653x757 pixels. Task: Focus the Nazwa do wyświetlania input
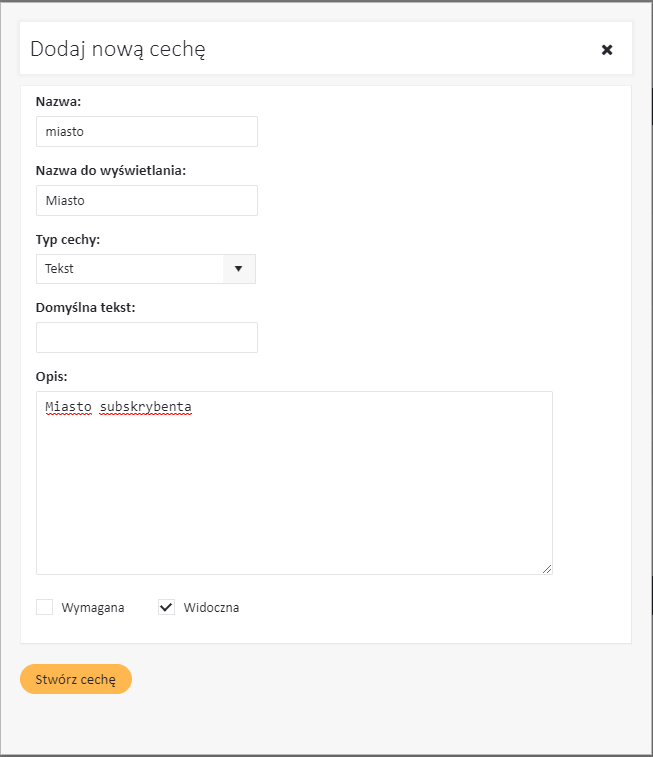coord(147,200)
